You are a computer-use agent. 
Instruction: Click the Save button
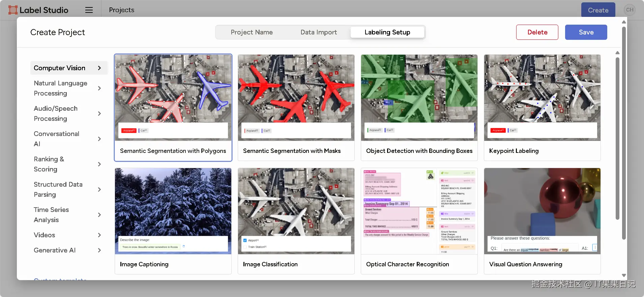coord(586,32)
